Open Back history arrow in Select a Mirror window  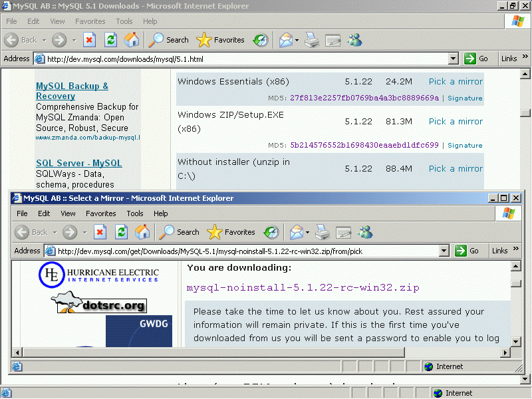(x=55, y=233)
